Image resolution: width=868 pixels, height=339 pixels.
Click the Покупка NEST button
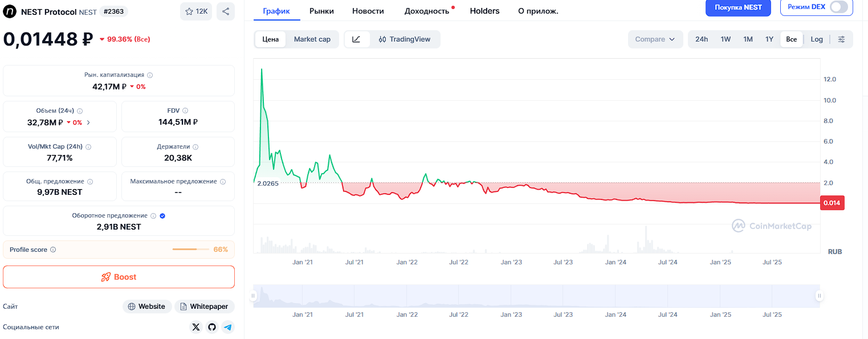click(738, 8)
